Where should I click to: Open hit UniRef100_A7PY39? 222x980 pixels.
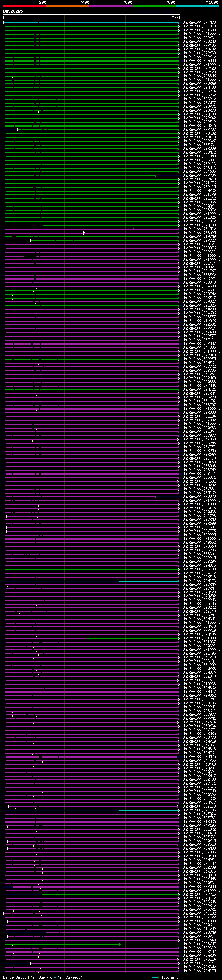[199, 53]
